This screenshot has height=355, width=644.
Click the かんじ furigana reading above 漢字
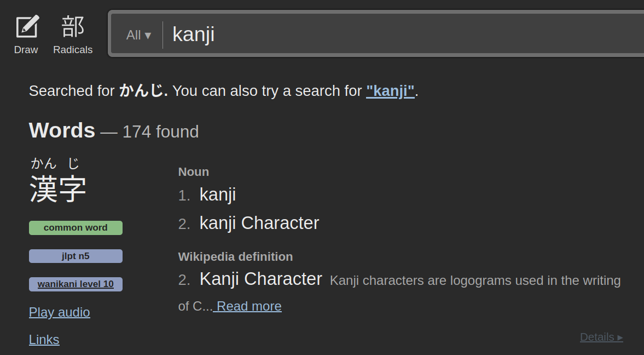[x=55, y=163]
